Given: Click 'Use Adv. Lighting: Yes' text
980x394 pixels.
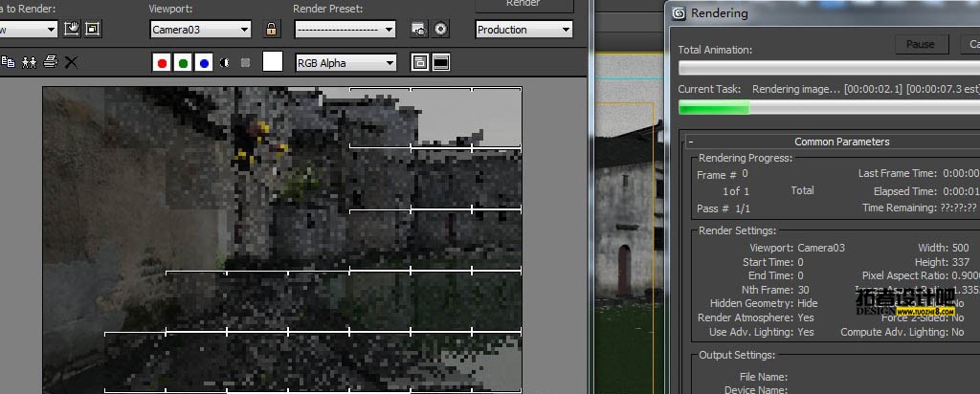Looking at the screenshot, I should (x=761, y=332).
